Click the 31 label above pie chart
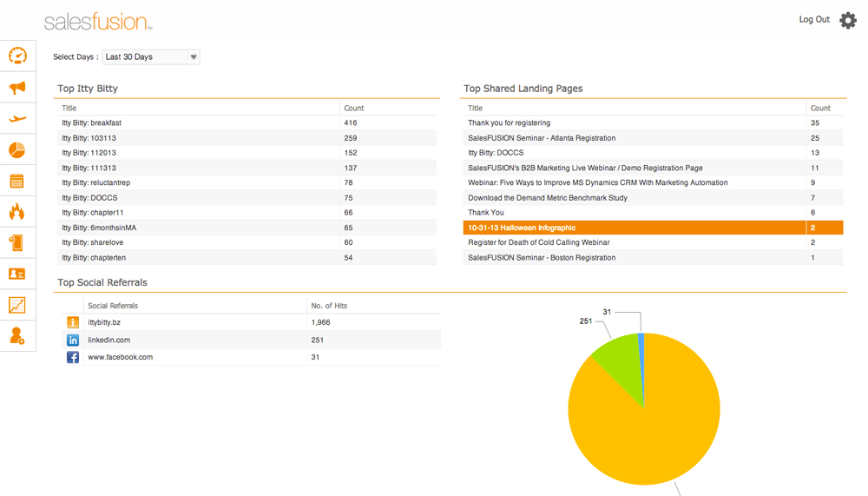 (607, 312)
